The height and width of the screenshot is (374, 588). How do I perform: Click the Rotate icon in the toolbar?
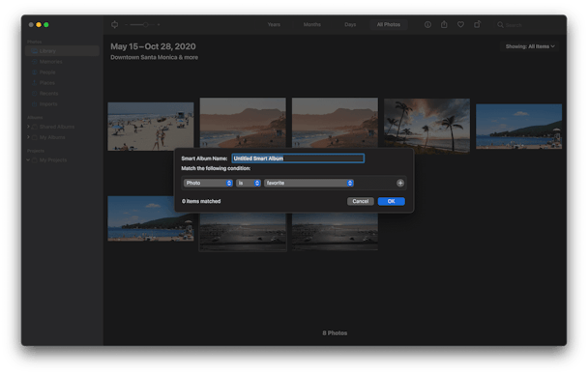[x=477, y=24]
